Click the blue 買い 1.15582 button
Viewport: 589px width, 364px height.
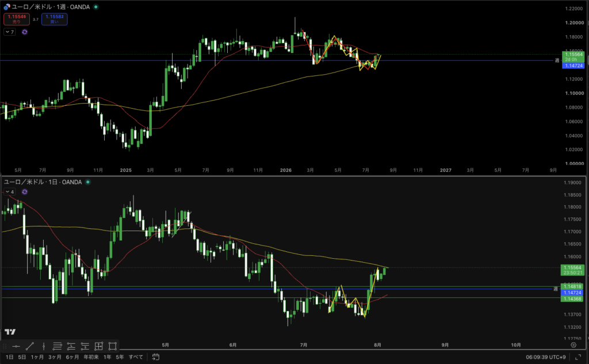[x=55, y=19]
